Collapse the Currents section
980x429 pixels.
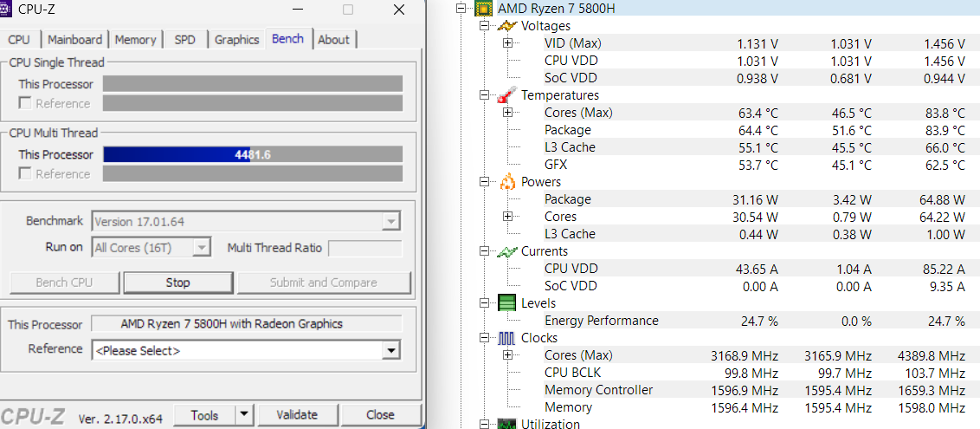point(485,251)
